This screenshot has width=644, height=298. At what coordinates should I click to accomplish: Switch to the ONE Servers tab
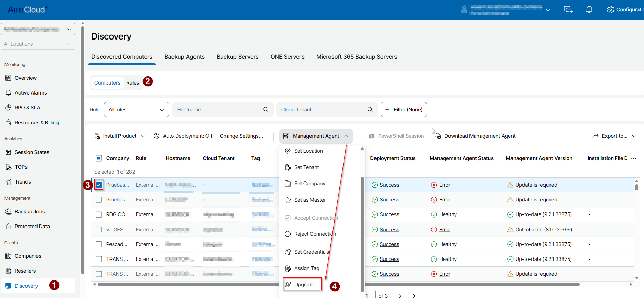click(x=287, y=57)
